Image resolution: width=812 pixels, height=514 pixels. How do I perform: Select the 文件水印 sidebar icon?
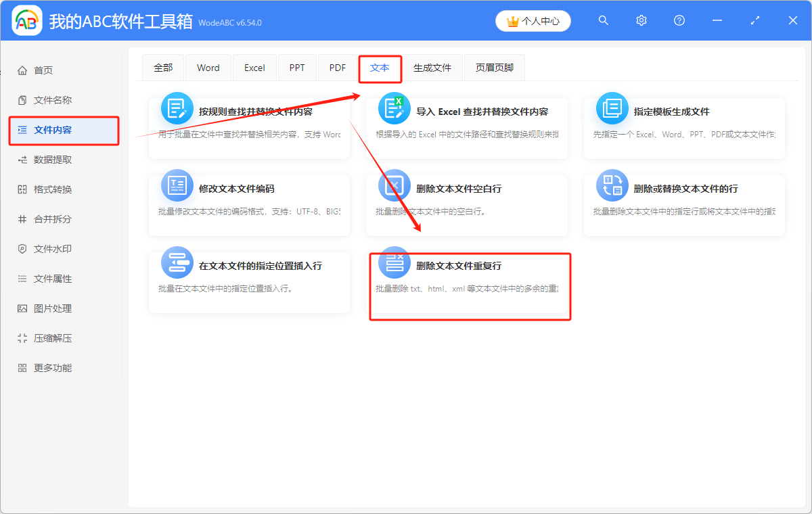tap(22, 248)
